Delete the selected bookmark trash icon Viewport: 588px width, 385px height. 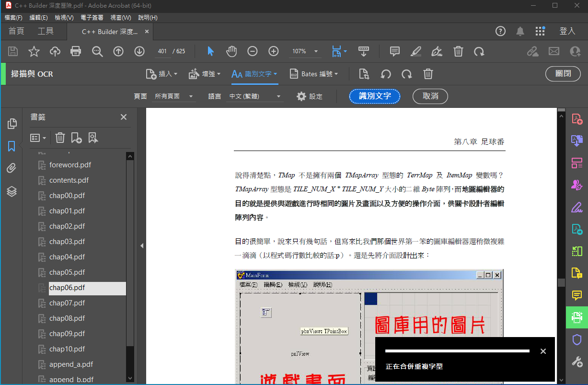click(x=60, y=138)
